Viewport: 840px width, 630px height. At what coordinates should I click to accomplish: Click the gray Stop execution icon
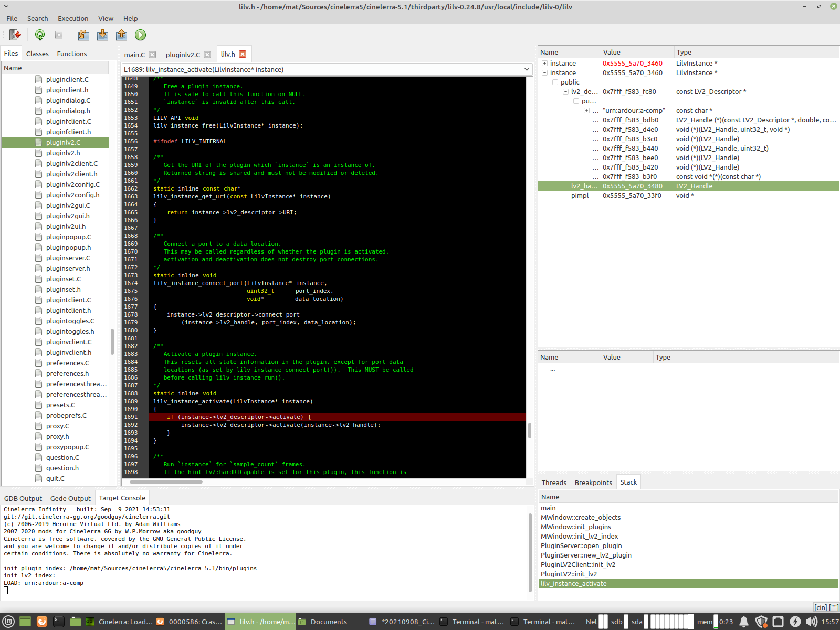point(59,35)
